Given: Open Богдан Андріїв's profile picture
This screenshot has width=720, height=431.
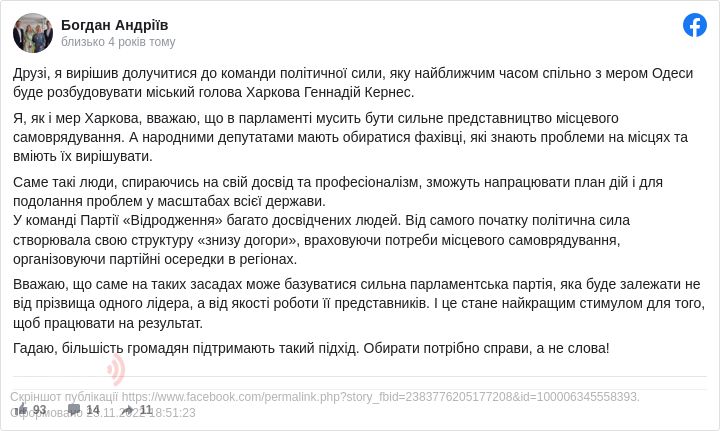Looking at the screenshot, I should [x=33, y=33].
